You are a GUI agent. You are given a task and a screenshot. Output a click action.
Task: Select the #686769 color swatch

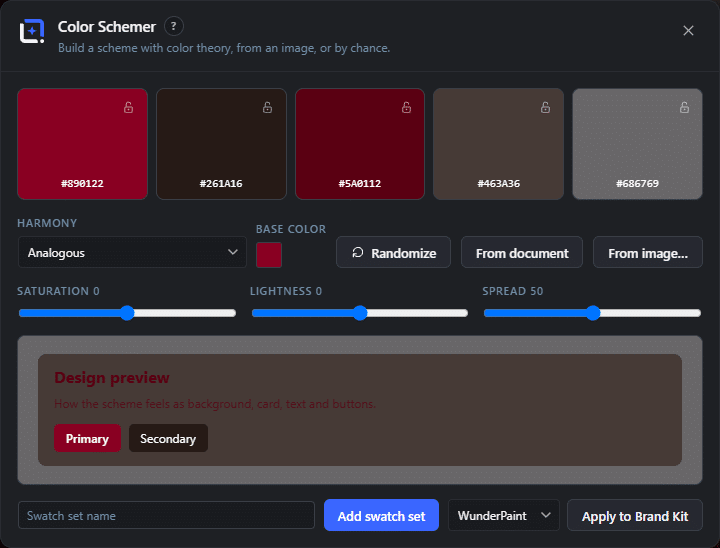tap(637, 144)
